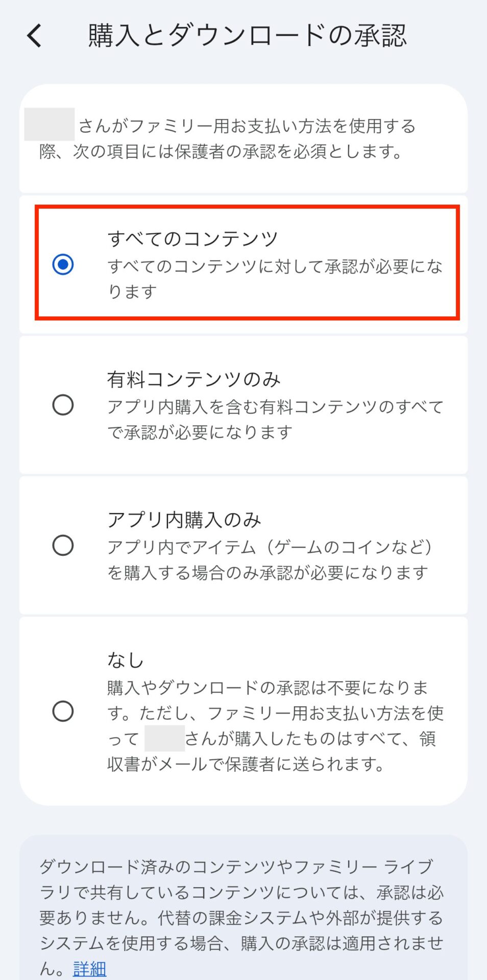The image size is (487, 980).
Task: Select the アプリ内購入のみ radio button
Action: (x=62, y=545)
